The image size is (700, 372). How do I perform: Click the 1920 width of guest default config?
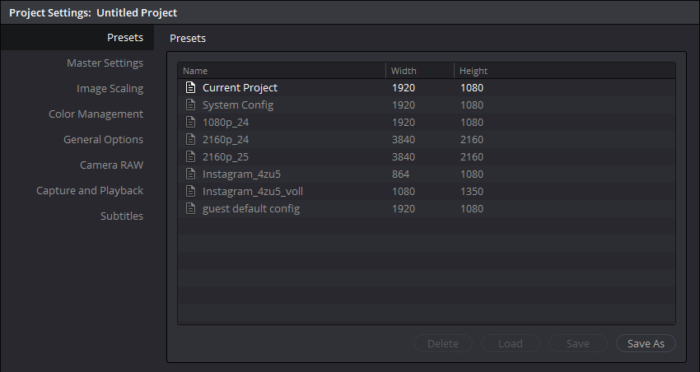tap(404, 209)
